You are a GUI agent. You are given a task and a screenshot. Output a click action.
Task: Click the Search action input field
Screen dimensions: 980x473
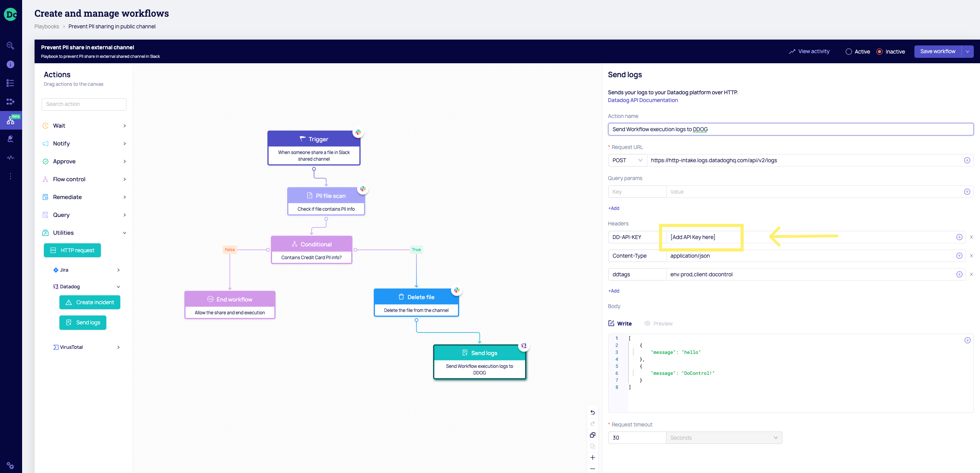click(x=84, y=104)
